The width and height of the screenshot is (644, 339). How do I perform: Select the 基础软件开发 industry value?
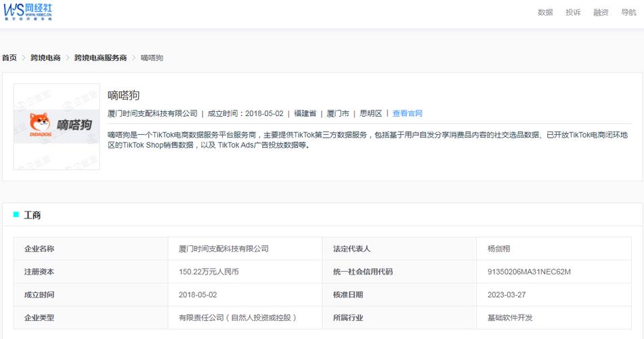point(510,317)
